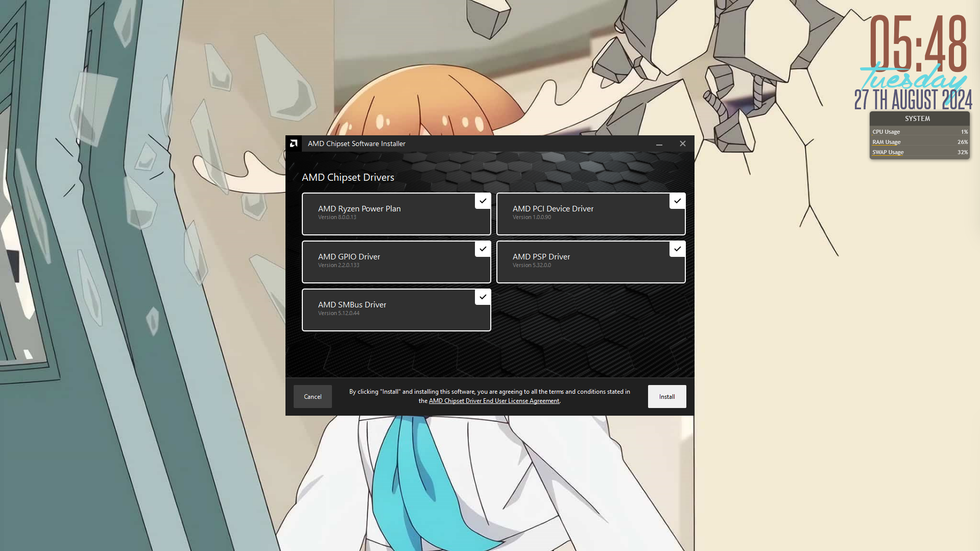Deselect the AMD SMBus Driver checkbox
Screen dimensions: 980x551
pyautogui.click(x=483, y=297)
